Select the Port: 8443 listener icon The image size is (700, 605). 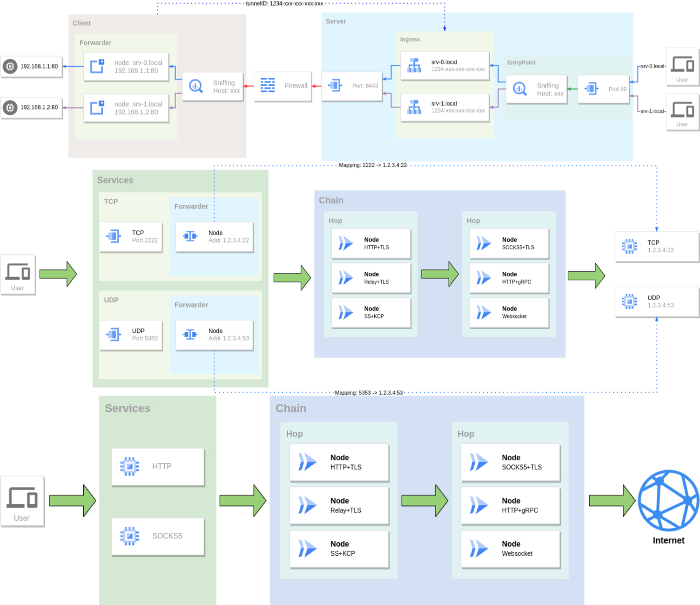coord(335,85)
